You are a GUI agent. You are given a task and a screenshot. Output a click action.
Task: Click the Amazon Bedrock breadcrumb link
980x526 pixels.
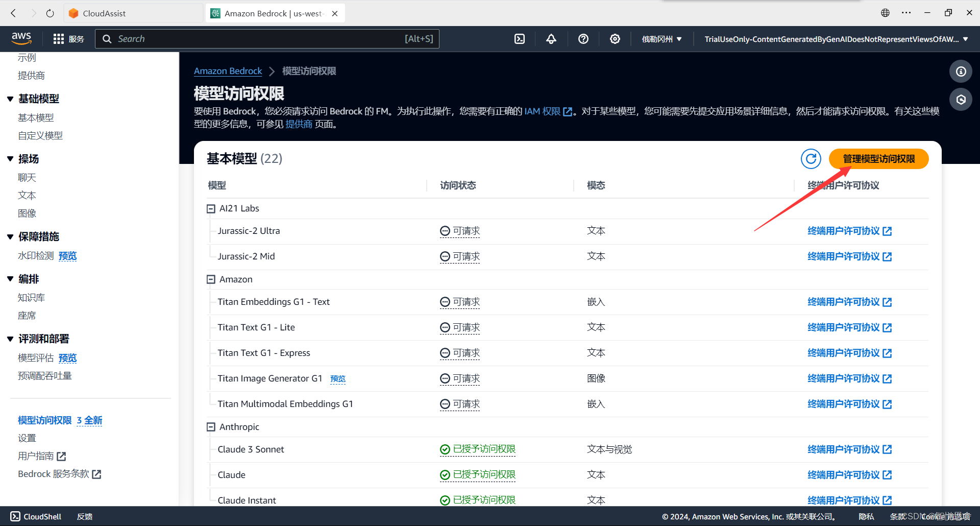pyautogui.click(x=228, y=71)
